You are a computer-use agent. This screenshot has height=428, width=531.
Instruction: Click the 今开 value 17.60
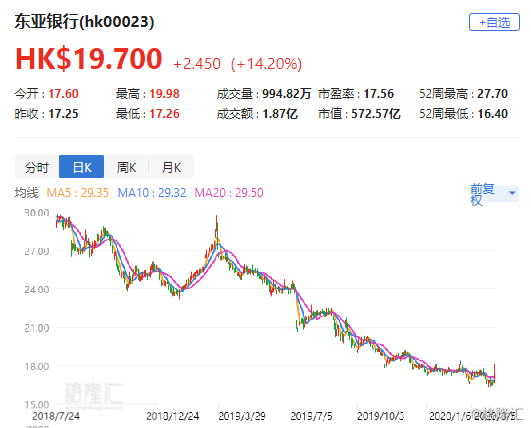tap(63, 94)
